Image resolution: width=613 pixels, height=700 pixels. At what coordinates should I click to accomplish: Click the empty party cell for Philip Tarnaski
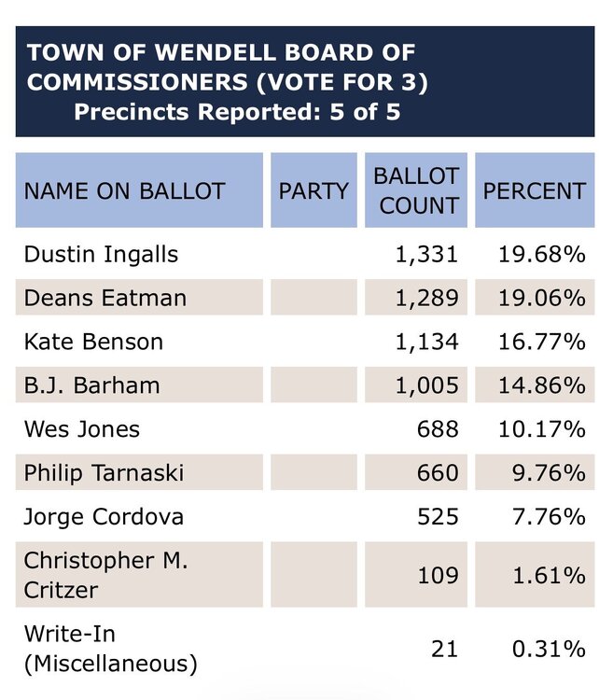click(313, 473)
